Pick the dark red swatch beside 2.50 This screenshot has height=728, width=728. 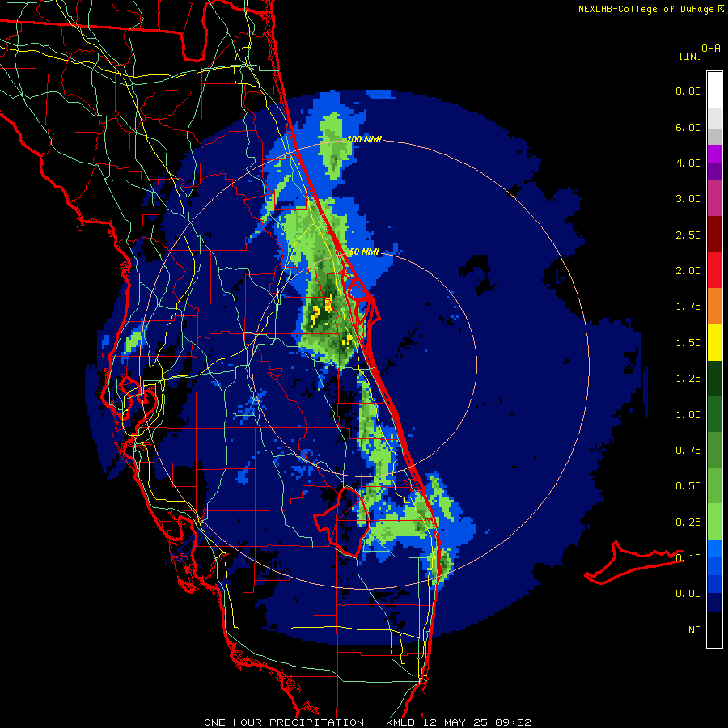(x=714, y=235)
